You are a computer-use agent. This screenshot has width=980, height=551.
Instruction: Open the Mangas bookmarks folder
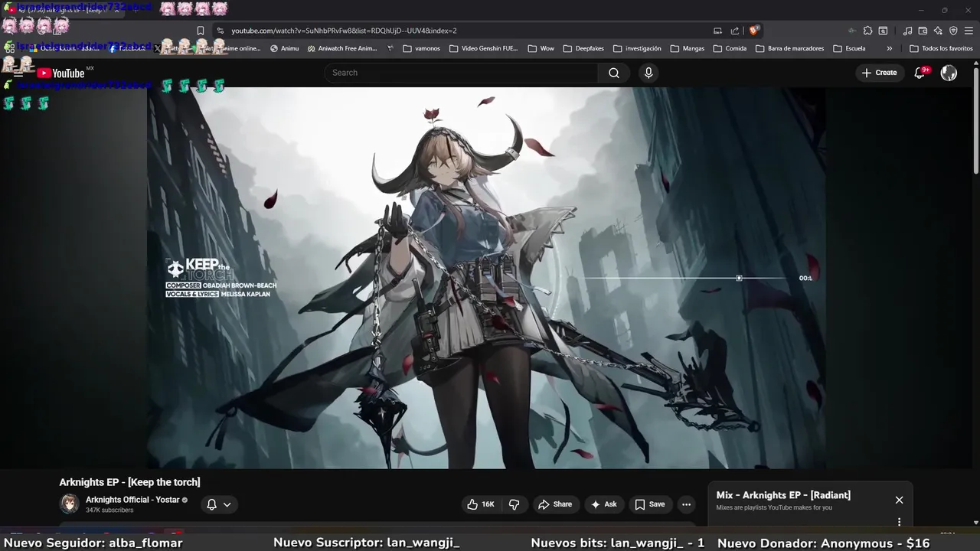(687, 48)
